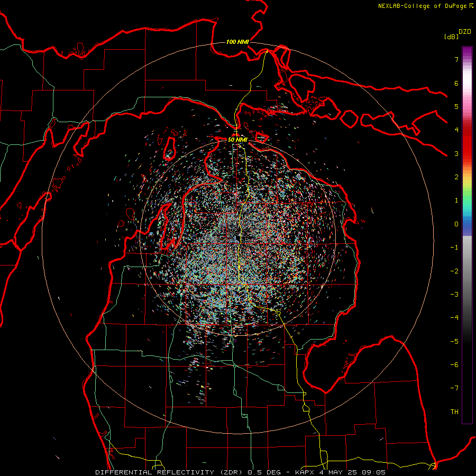Click the [dB] unit label

451,36
